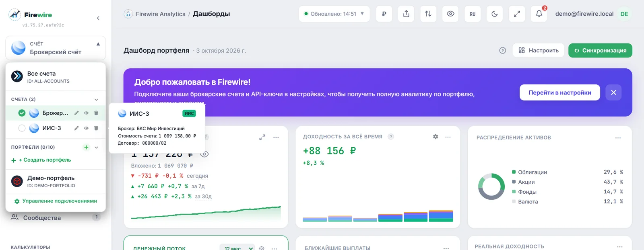Viewport: 644px width, 250px height.
Task: Click 'Акции' gray legend swatch
Action: click(x=514, y=182)
